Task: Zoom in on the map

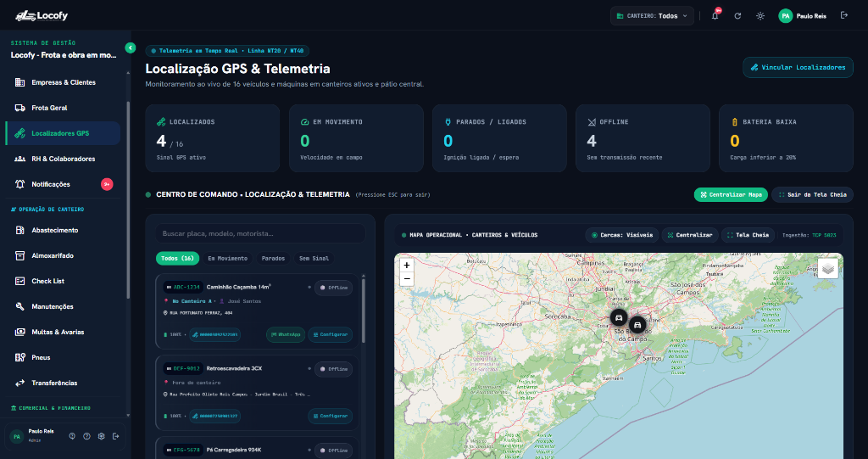Action: click(x=406, y=265)
